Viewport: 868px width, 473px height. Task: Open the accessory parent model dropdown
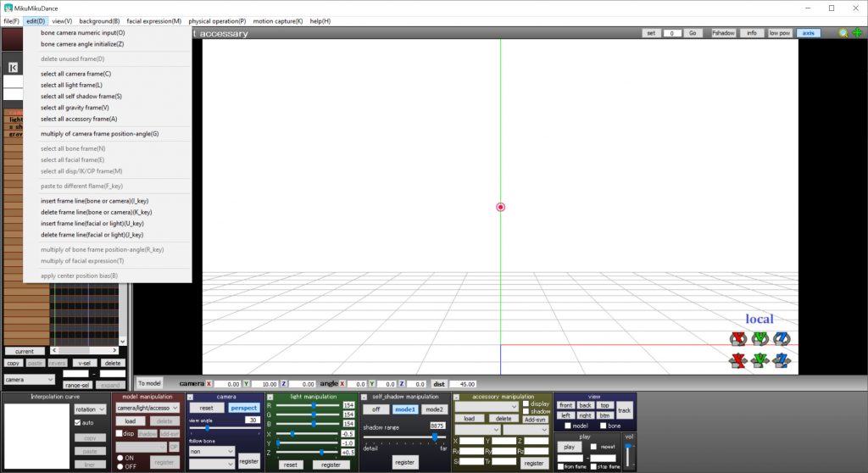pos(476,430)
